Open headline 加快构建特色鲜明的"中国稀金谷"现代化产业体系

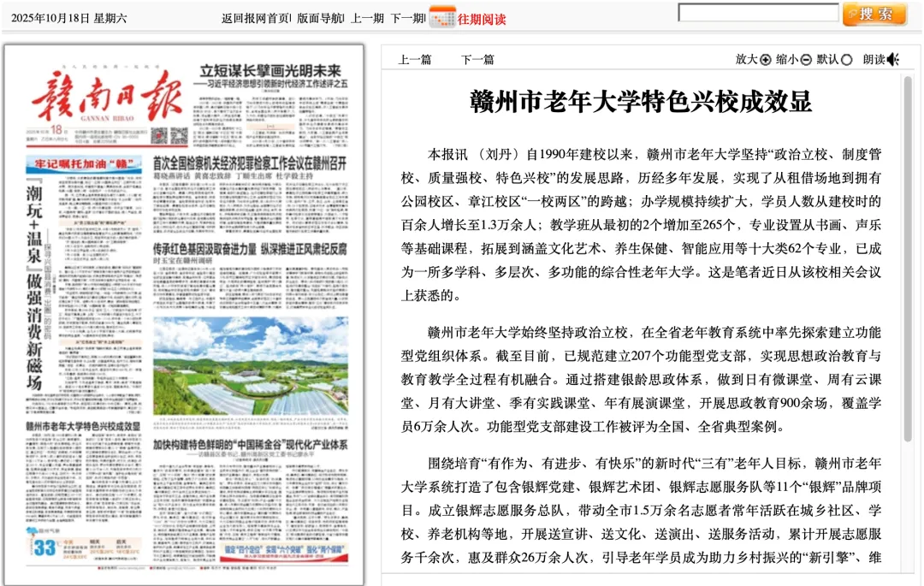tap(251, 445)
